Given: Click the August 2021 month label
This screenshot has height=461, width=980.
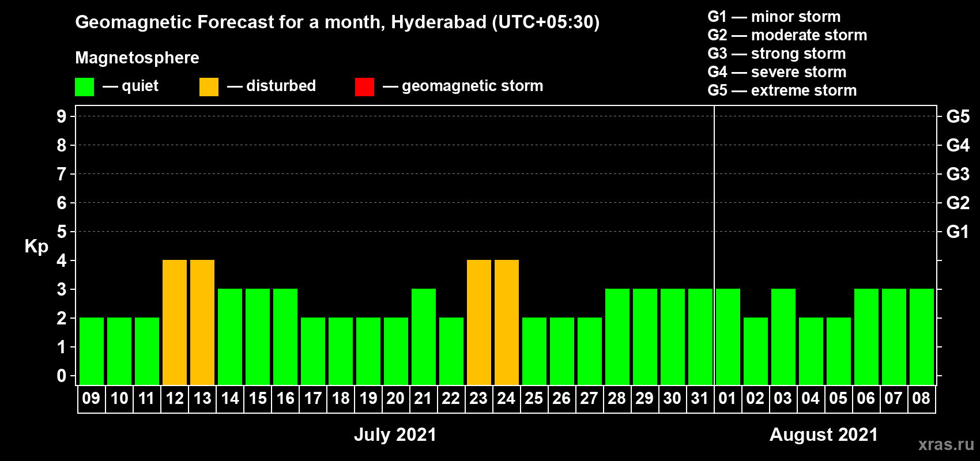Looking at the screenshot, I should click(824, 434).
